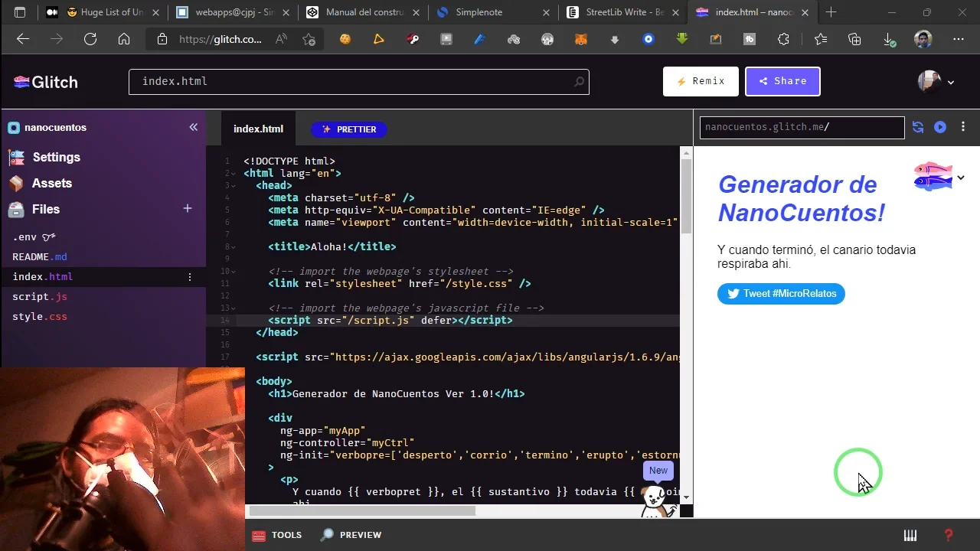Click the piano keyboard icon in the bottom bar

[910, 535]
